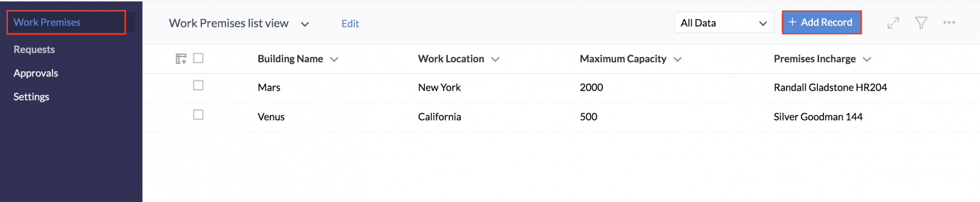Screen dimensions: 980x202
Task: Expand the Work Premises list view dropdown
Action: click(x=305, y=24)
